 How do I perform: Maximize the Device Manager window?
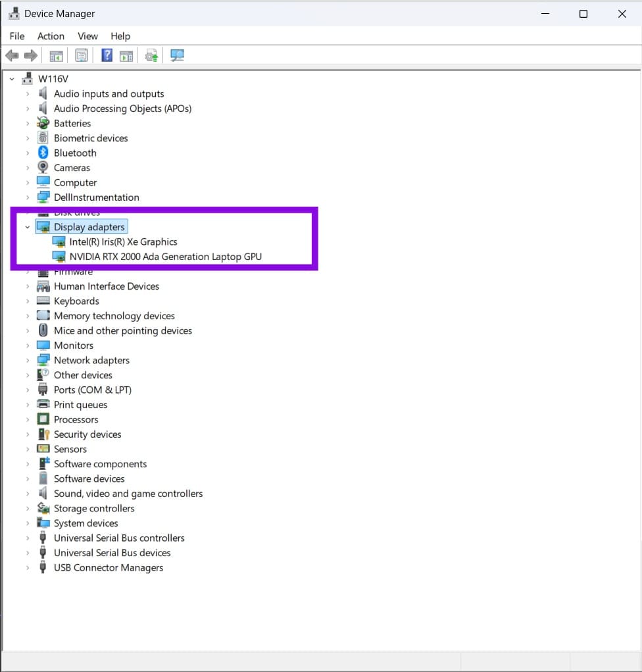coord(583,14)
